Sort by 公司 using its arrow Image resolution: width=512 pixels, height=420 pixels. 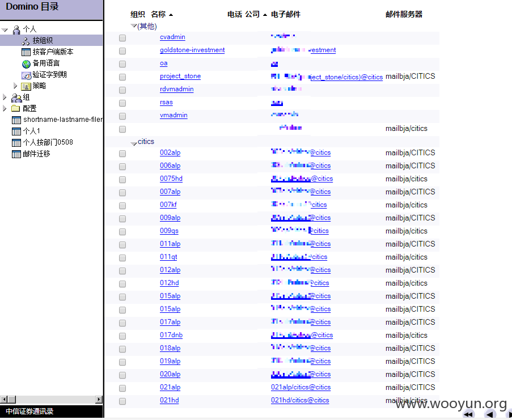(265, 15)
